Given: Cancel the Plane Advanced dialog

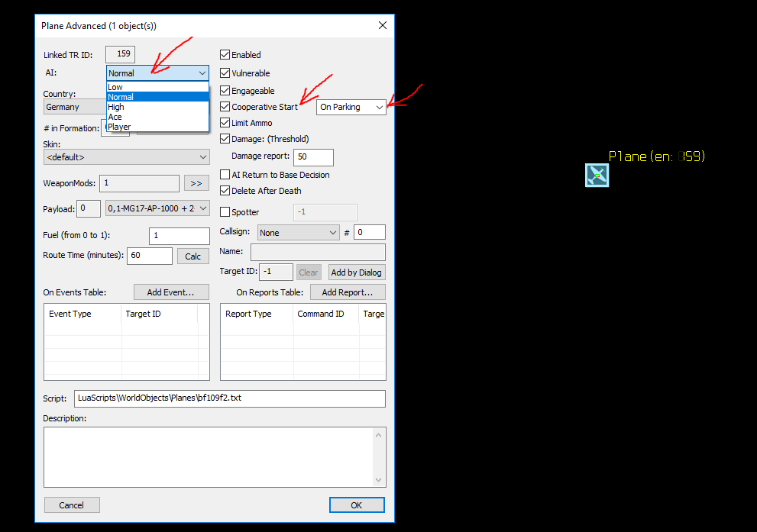Looking at the screenshot, I should [x=72, y=505].
